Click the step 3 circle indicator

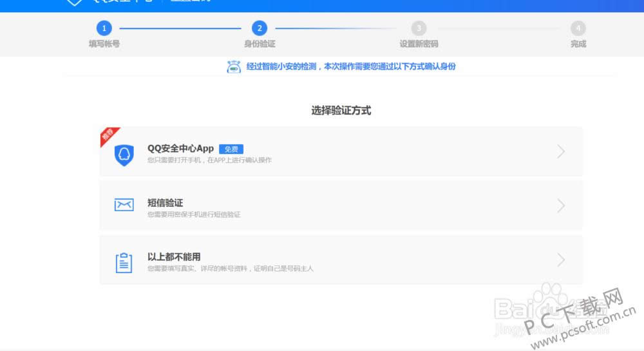click(x=419, y=28)
